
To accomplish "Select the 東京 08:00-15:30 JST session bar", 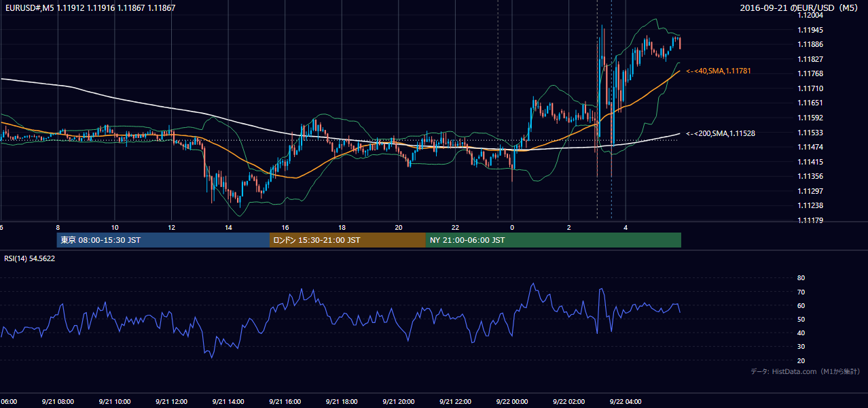I will 163,240.
